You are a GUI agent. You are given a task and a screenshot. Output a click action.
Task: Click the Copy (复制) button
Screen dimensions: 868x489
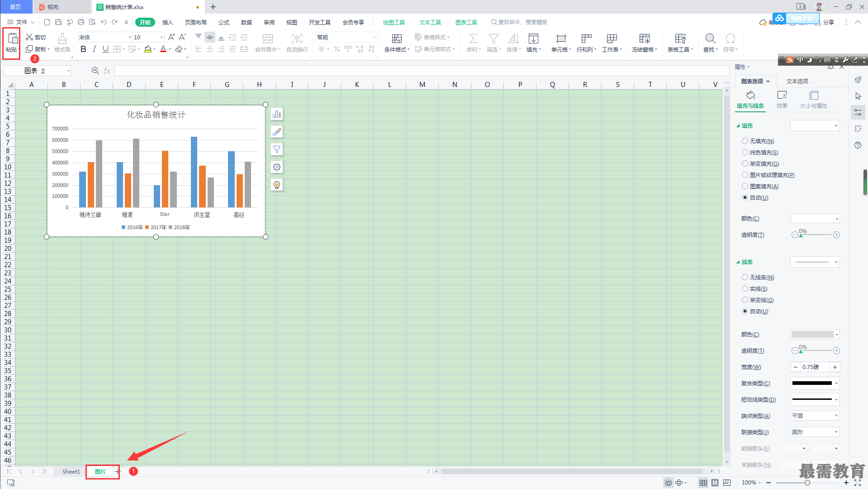click(37, 49)
